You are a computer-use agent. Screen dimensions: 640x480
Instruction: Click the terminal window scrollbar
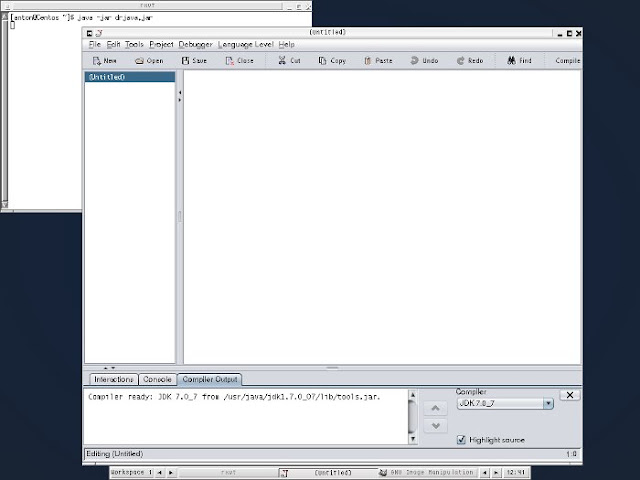pyautogui.click(x=4, y=110)
